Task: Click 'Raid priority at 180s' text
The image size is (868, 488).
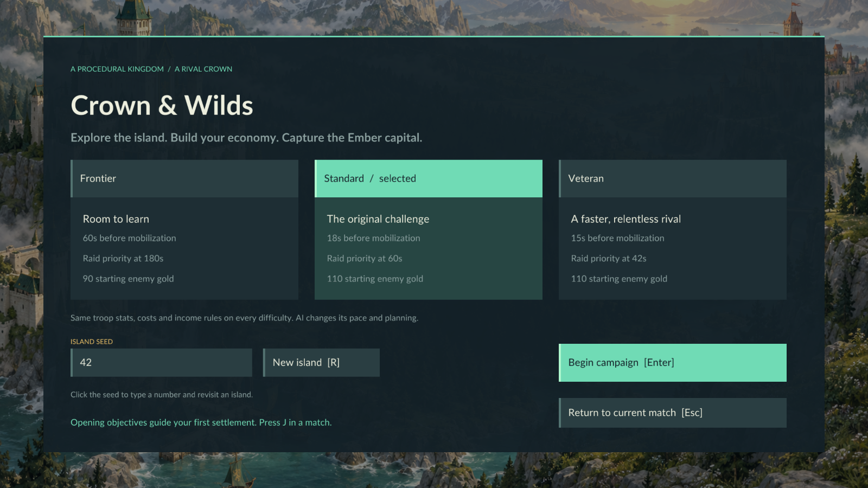Action: [x=123, y=259]
